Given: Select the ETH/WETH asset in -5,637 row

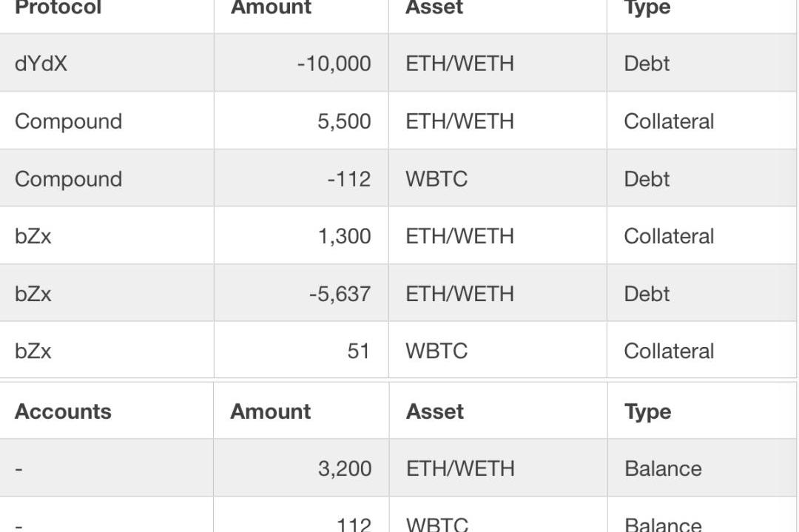Looking at the screenshot, I should click(x=459, y=294).
